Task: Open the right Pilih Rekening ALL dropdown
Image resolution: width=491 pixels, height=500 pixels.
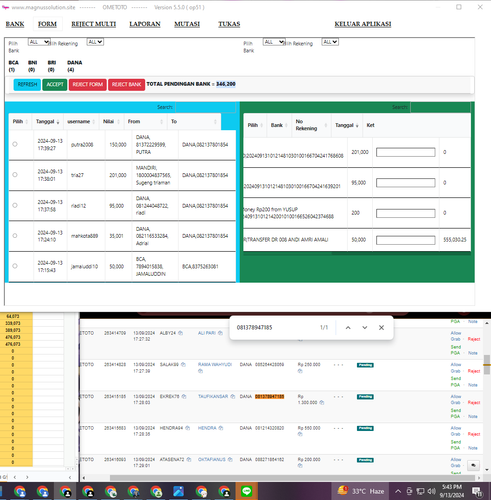Action: point(330,42)
